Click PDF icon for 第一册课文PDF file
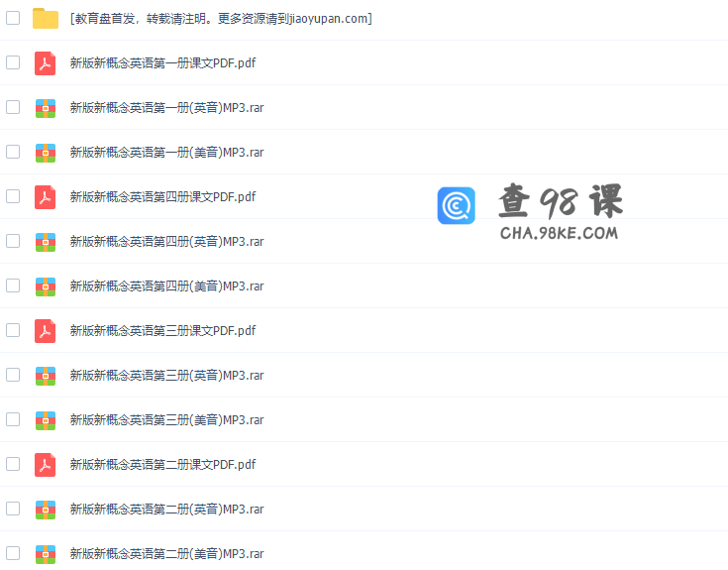This screenshot has width=728, height=570. (46, 62)
